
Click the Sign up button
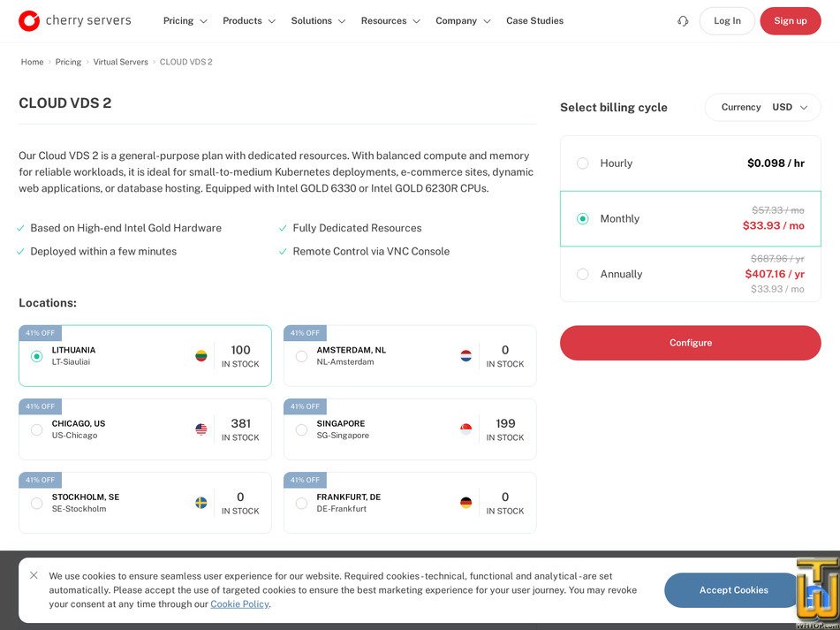click(x=791, y=21)
